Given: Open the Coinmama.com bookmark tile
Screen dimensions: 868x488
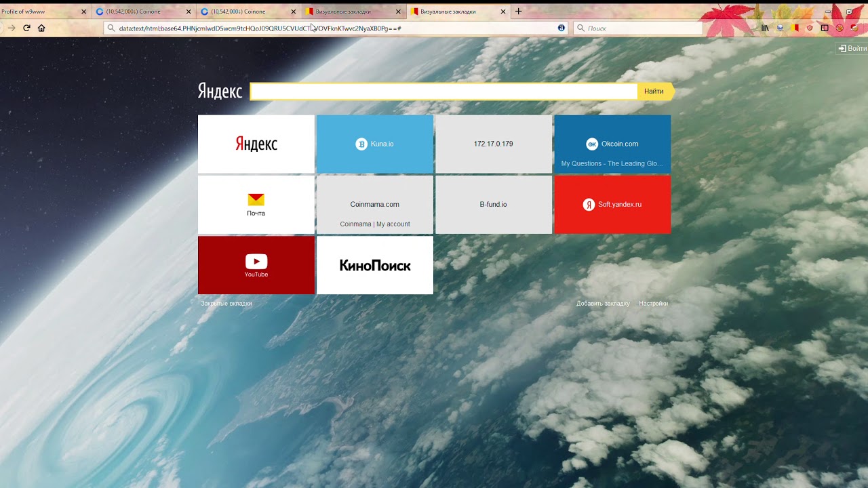Looking at the screenshot, I should pos(375,205).
